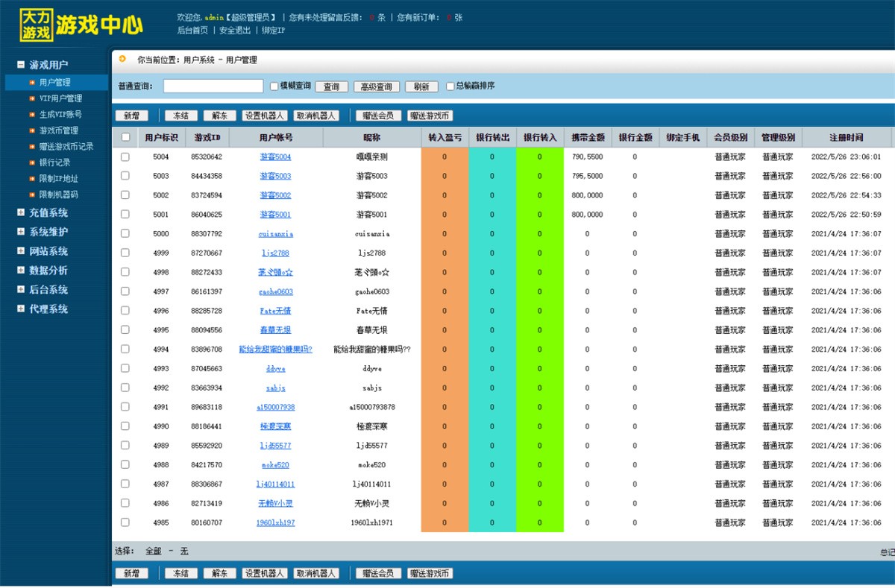The image size is (895, 588).
Task: 打开用户 游客5004 的账号链接
Action: coord(276,156)
